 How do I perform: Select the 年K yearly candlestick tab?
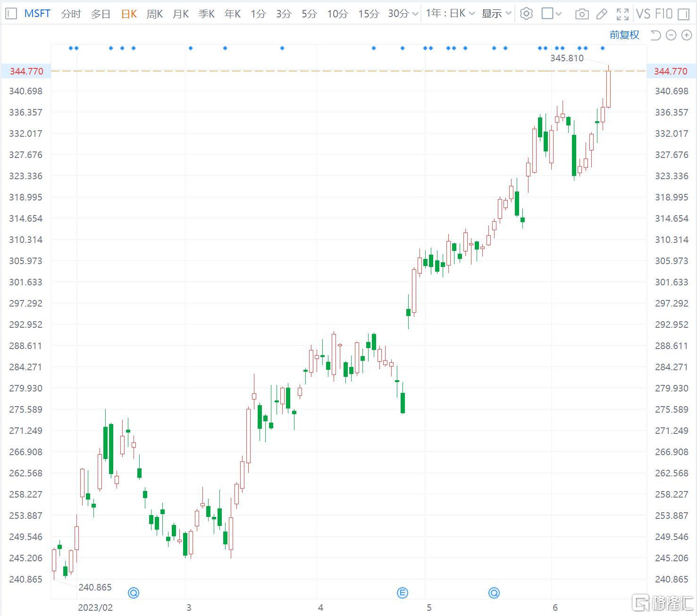click(x=233, y=14)
